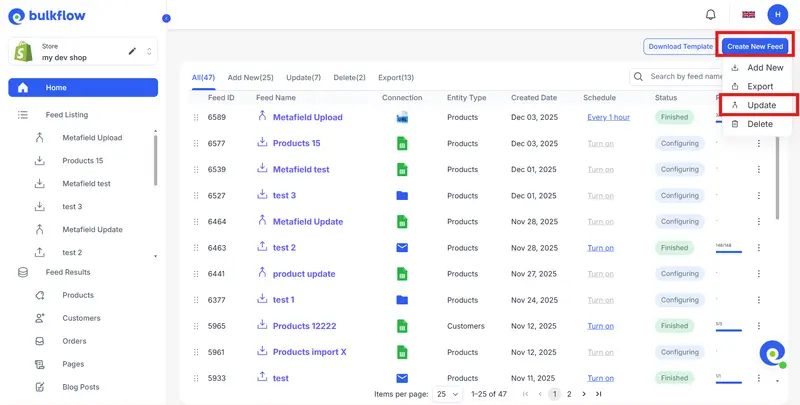Switch store with the up-down chevrons
The width and height of the screenshot is (800, 405).
(x=149, y=51)
